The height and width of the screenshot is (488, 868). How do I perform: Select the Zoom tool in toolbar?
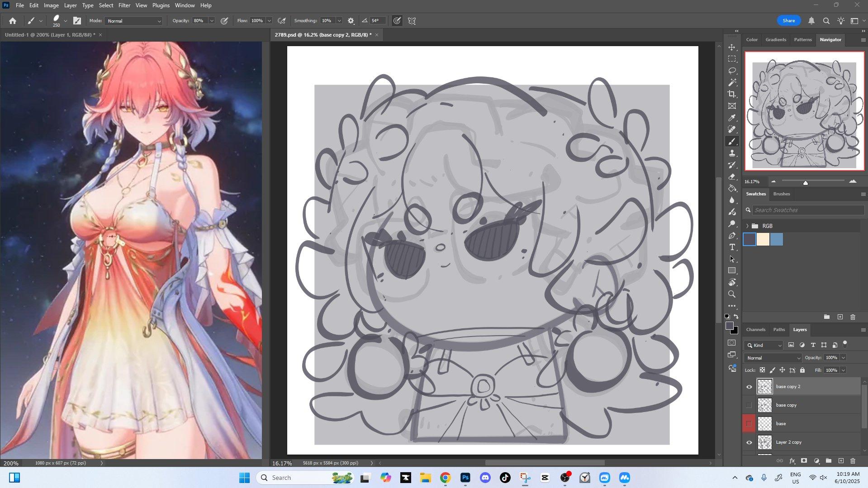tap(731, 294)
